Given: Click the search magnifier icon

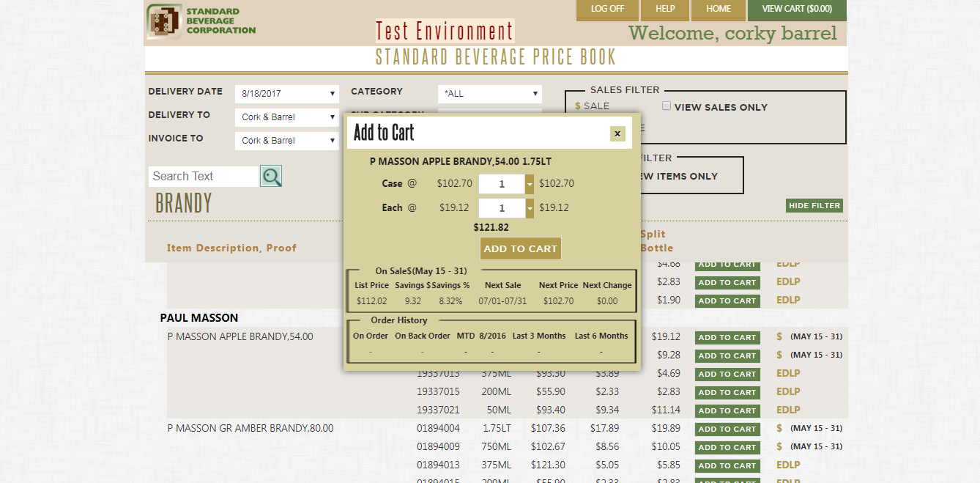Looking at the screenshot, I should pos(271,176).
